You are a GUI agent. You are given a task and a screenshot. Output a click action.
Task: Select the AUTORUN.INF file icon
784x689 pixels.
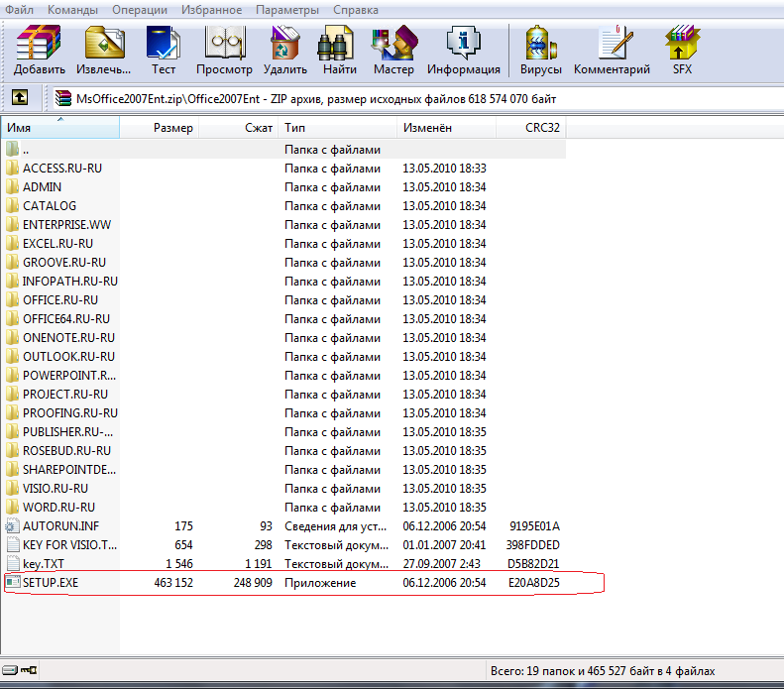pyautogui.click(x=12, y=525)
